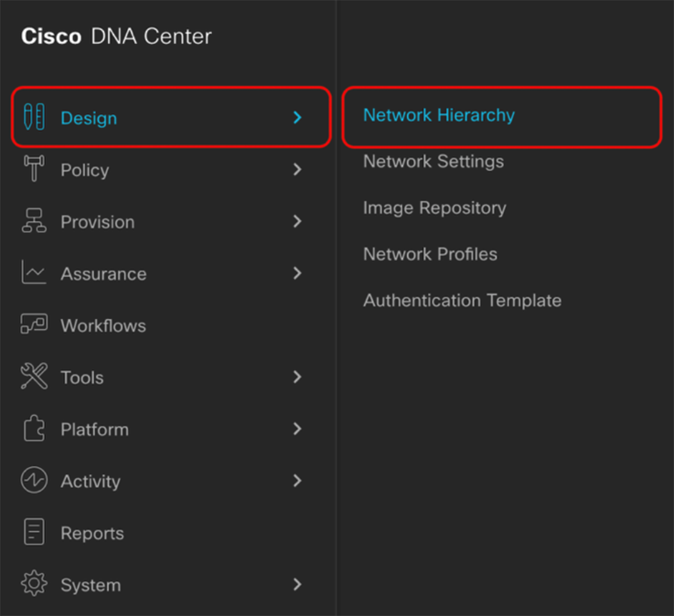Viewport: 674px width, 616px height.
Task: Open the Reports menu label
Action: point(92,533)
